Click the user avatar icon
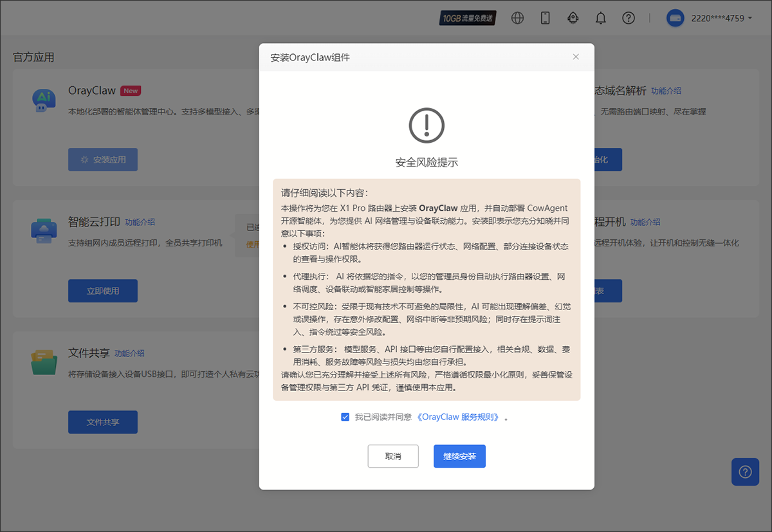Screen dimensions: 772x532 pyautogui.click(x=675, y=18)
